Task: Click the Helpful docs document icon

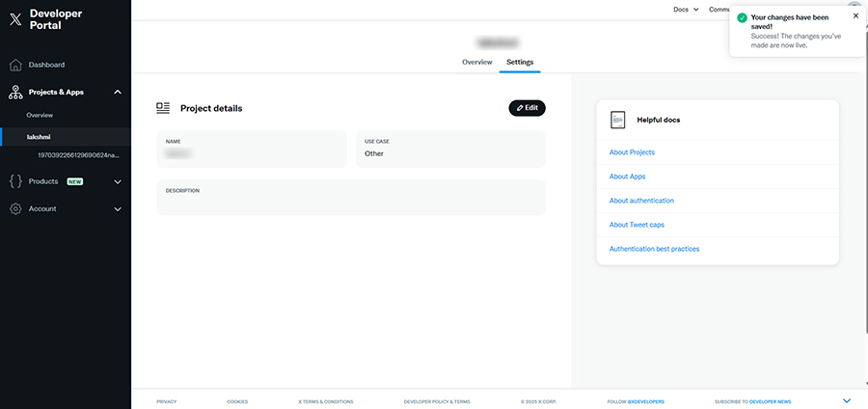Action: pos(618,120)
